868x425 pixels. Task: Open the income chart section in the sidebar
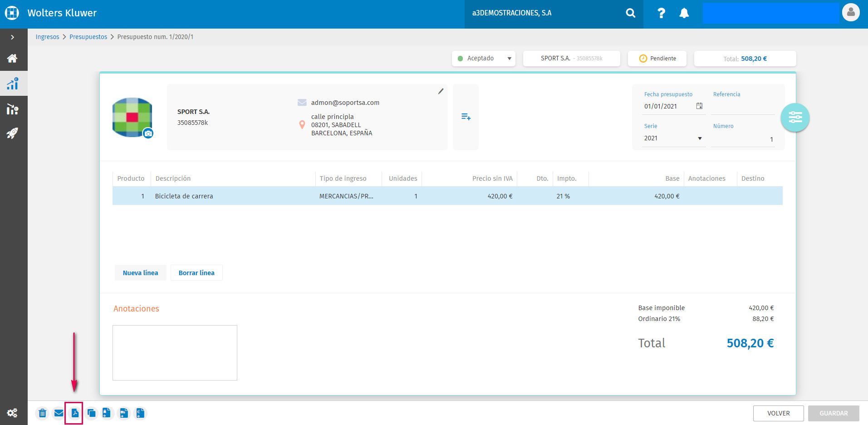12,84
